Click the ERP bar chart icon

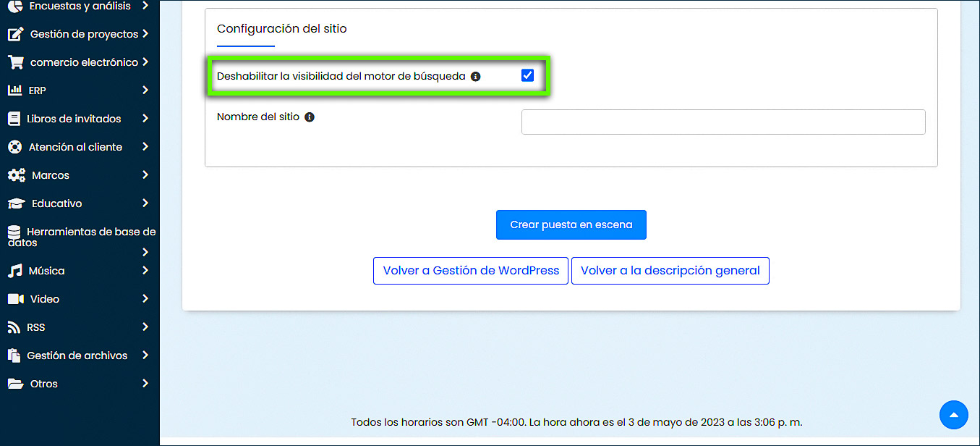pyautogui.click(x=14, y=91)
